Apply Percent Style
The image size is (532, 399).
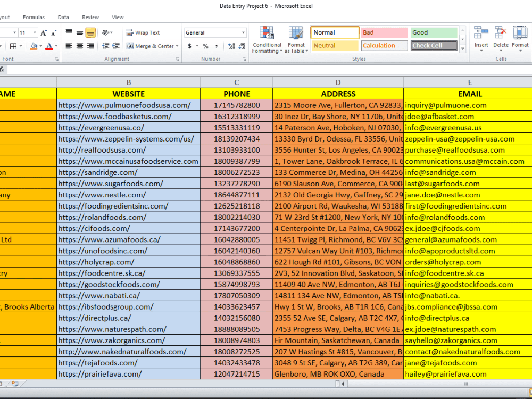205,46
